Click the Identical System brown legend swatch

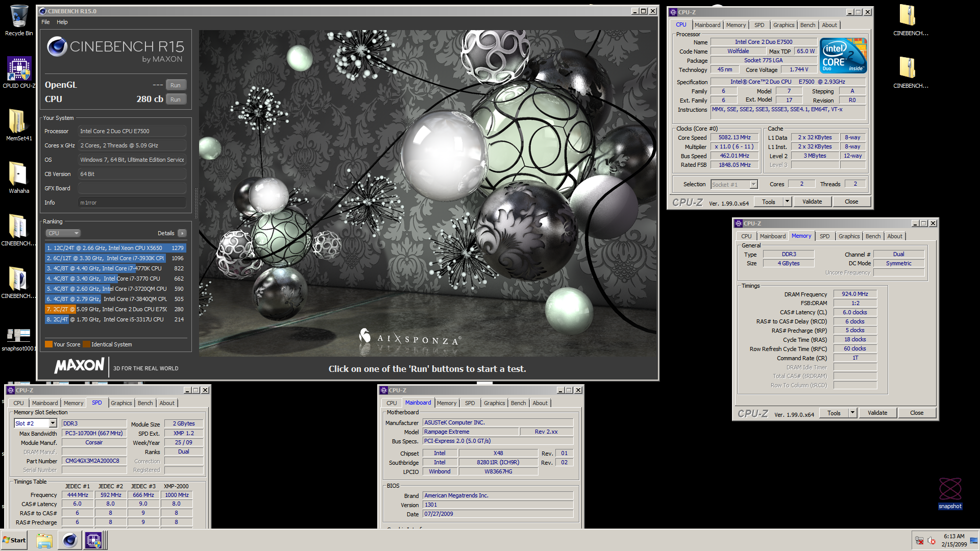pos(86,344)
